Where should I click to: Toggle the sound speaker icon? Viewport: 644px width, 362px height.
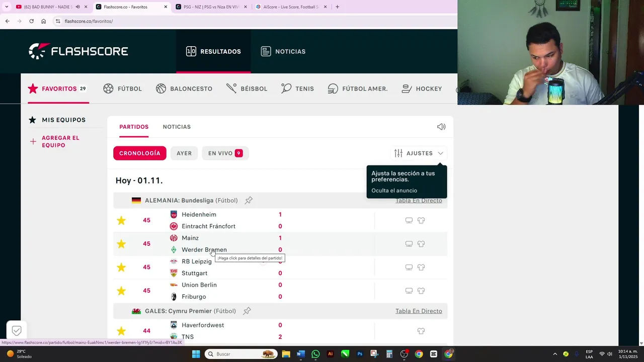[x=441, y=127]
